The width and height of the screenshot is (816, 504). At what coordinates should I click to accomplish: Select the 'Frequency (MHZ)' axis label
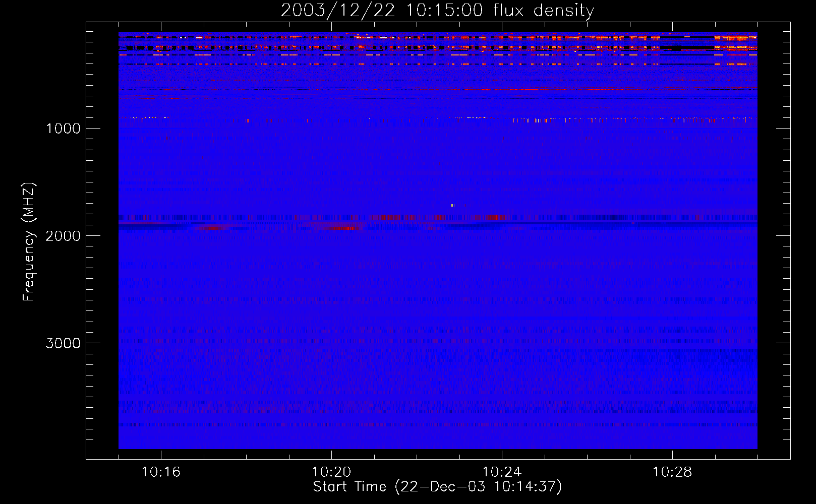[29, 242]
